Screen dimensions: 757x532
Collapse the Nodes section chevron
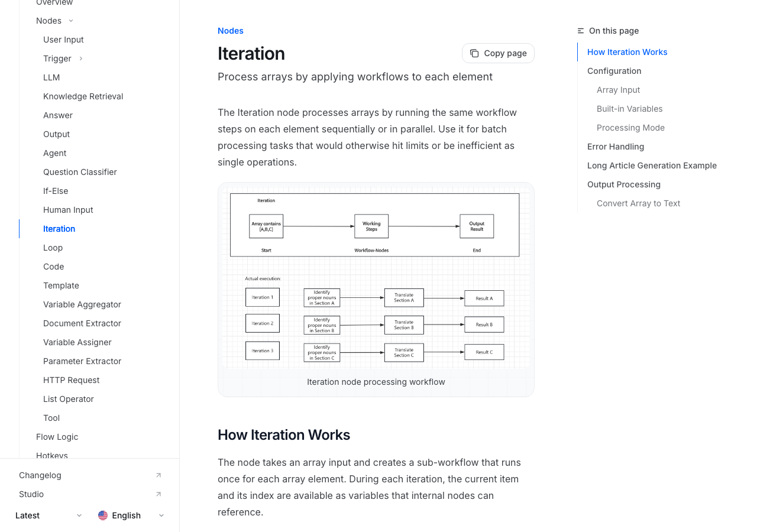71,21
